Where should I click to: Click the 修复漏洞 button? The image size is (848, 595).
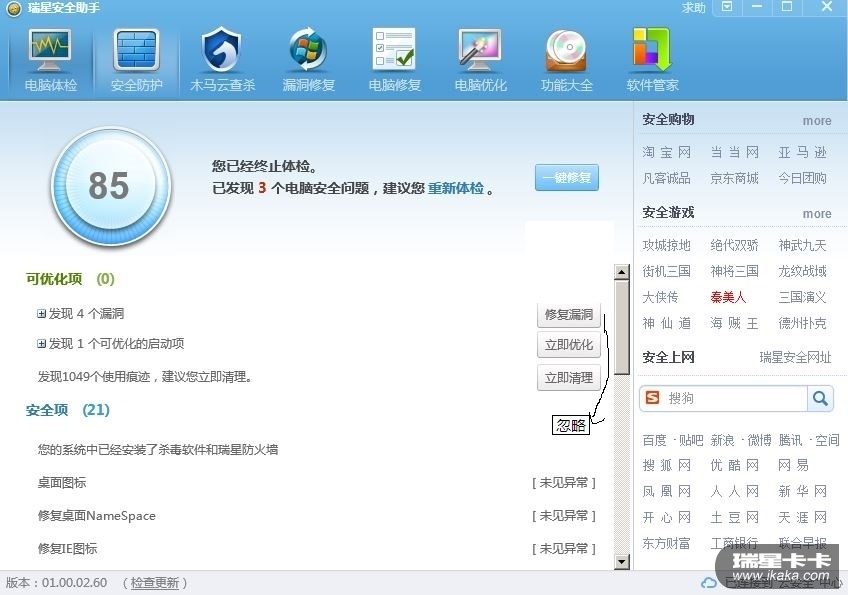[x=569, y=315]
